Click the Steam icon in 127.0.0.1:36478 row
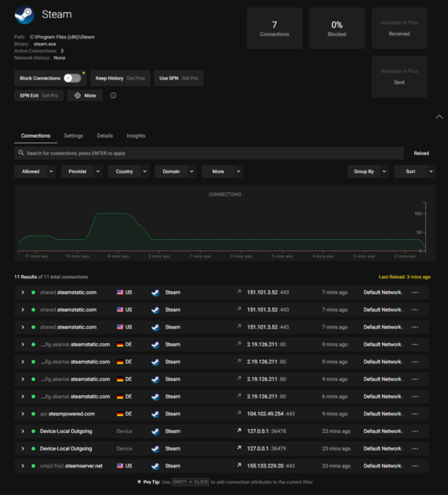 click(x=155, y=431)
